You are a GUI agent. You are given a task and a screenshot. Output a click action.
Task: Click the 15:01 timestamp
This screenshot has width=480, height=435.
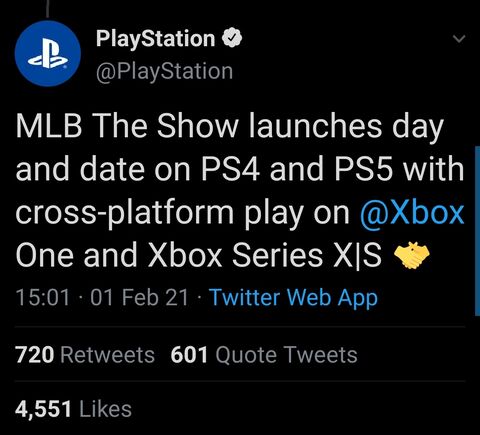[x=43, y=297]
